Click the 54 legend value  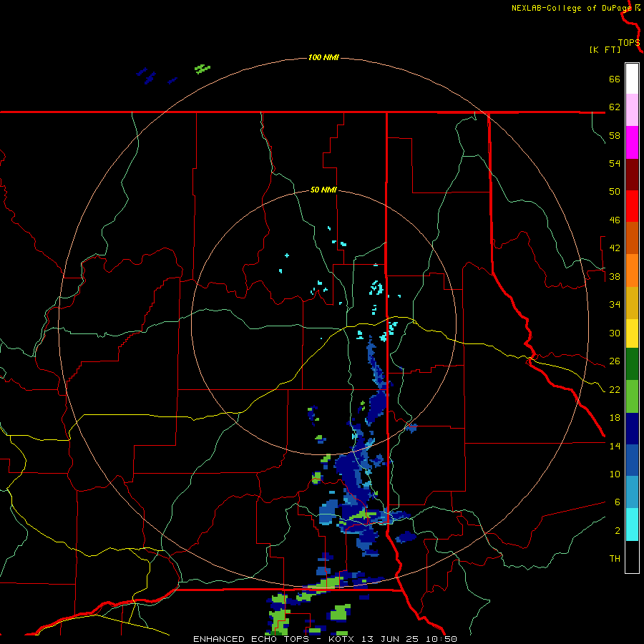pyautogui.click(x=615, y=163)
